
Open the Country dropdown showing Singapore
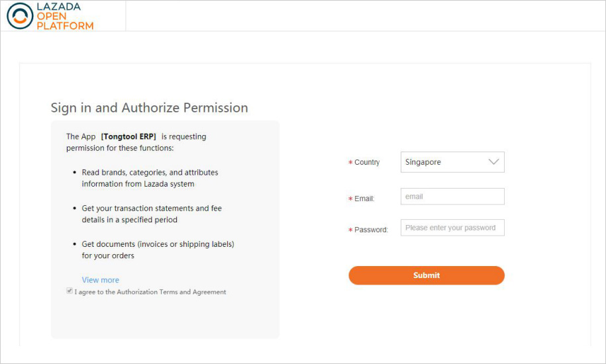(452, 162)
